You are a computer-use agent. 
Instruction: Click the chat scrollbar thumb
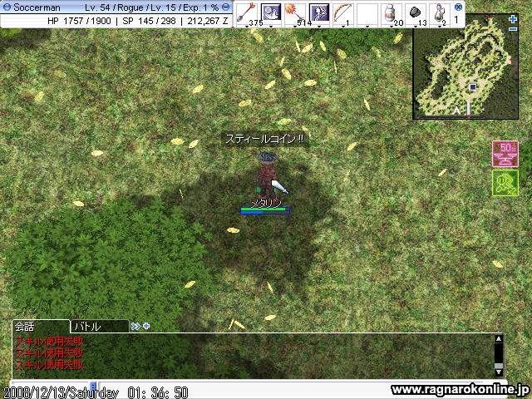click(x=498, y=366)
